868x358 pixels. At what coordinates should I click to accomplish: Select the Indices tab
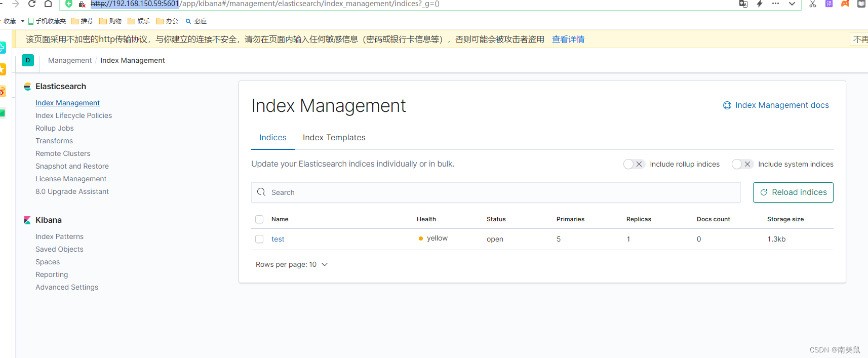coord(273,138)
